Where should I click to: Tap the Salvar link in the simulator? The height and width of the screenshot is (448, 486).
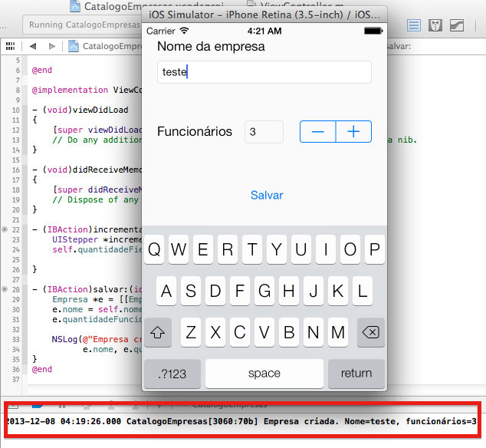click(267, 195)
